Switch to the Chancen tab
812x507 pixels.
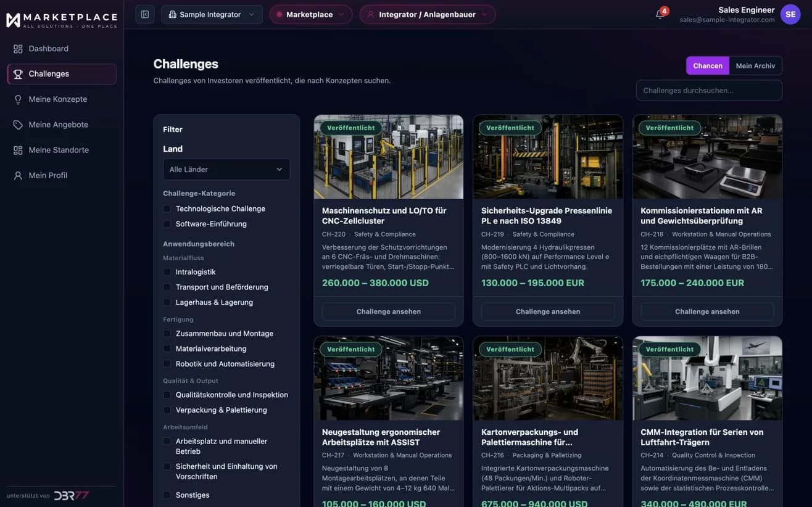(x=708, y=66)
